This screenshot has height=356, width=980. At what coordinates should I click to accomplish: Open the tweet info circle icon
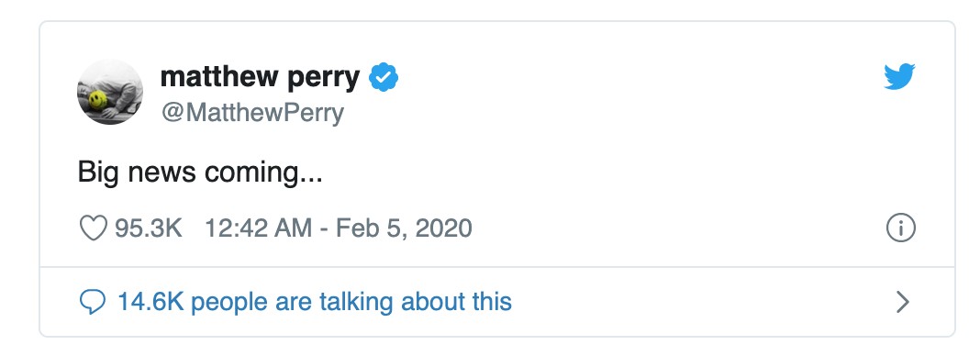(900, 228)
